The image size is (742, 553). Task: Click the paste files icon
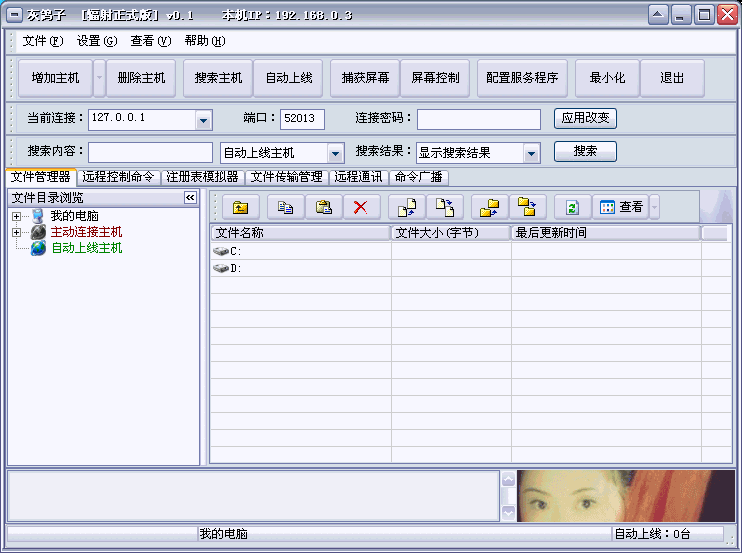pyautogui.click(x=323, y=207)
